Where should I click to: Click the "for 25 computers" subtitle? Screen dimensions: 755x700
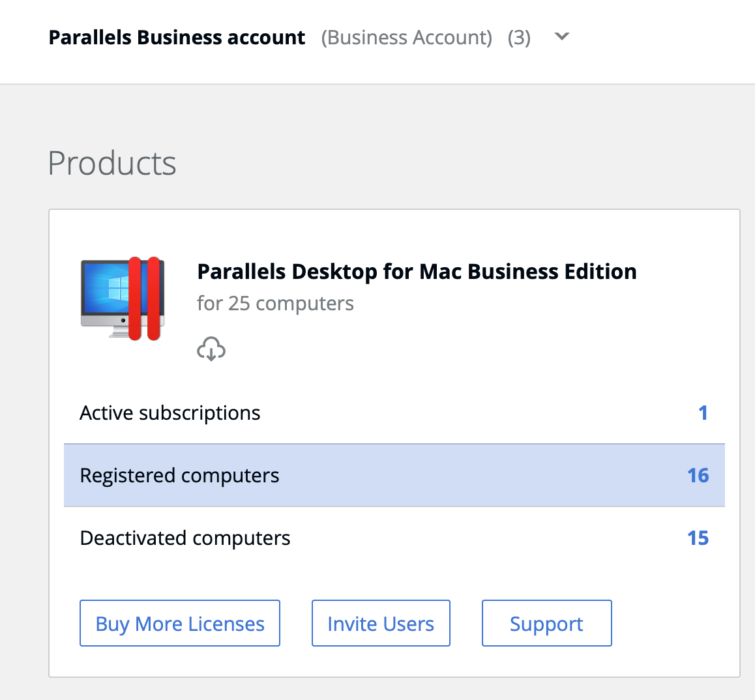pos(275,304)
